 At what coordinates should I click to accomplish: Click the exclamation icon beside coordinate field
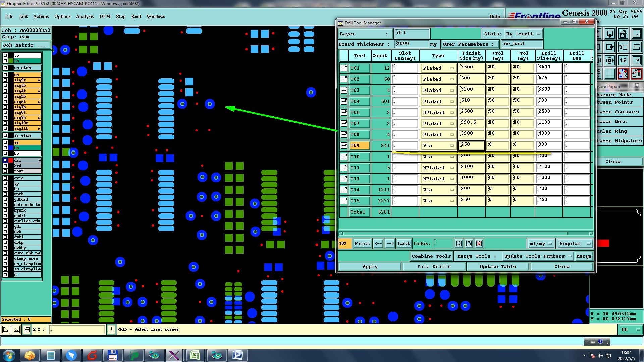click(x=111, y=330)
